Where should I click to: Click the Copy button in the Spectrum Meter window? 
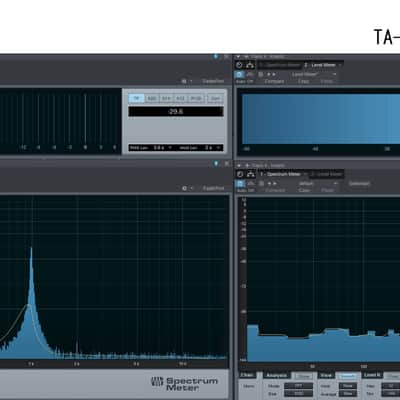[x=304, y=190]
